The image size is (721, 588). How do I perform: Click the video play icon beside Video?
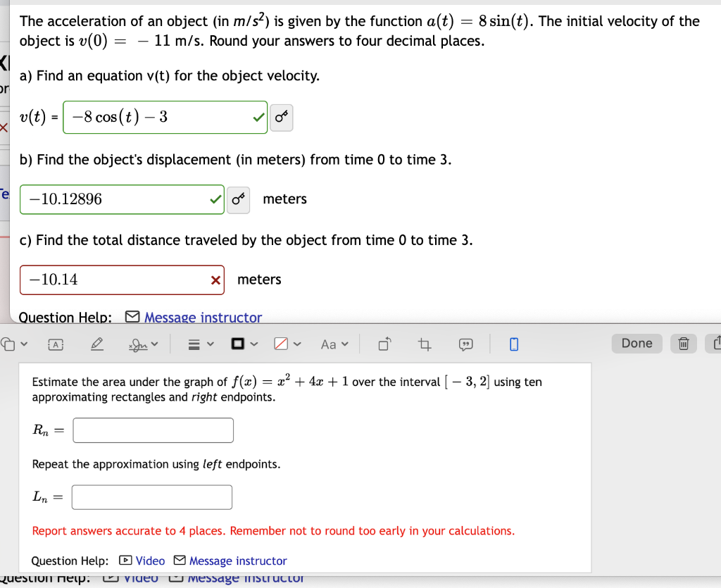pyautogui.click(x=125, y=561)
